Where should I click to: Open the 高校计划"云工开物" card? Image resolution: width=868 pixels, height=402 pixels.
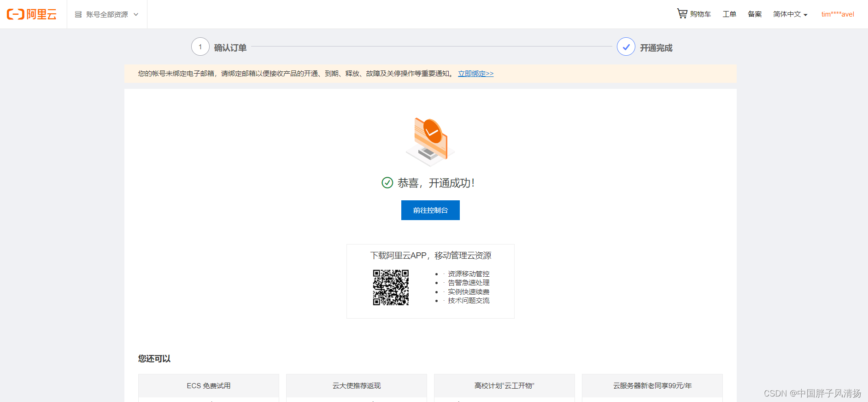[504, 386]
